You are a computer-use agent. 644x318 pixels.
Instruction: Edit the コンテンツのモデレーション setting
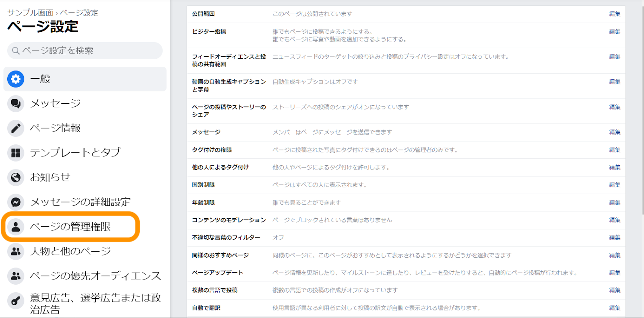pyautogui.click(x=615, y=220)
